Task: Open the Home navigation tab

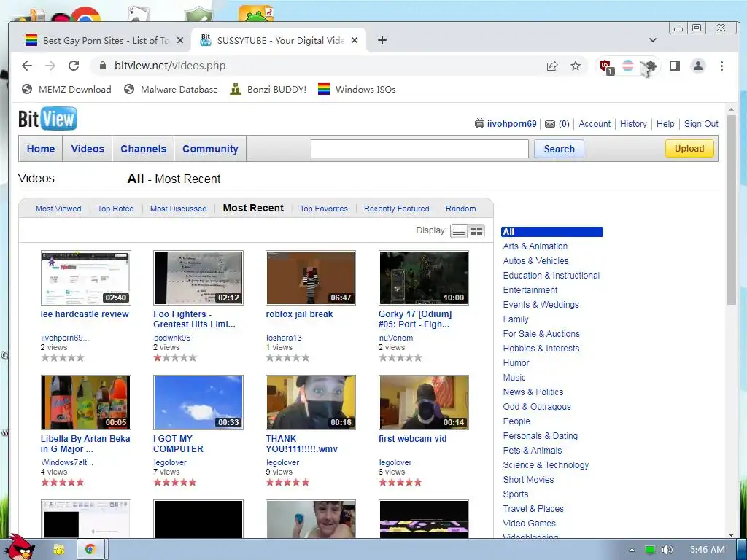Action: (41, 149)
